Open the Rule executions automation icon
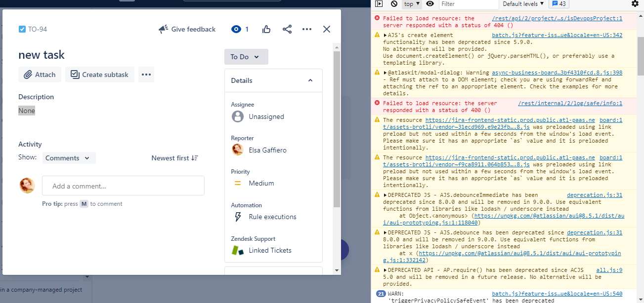 point(238,217)
